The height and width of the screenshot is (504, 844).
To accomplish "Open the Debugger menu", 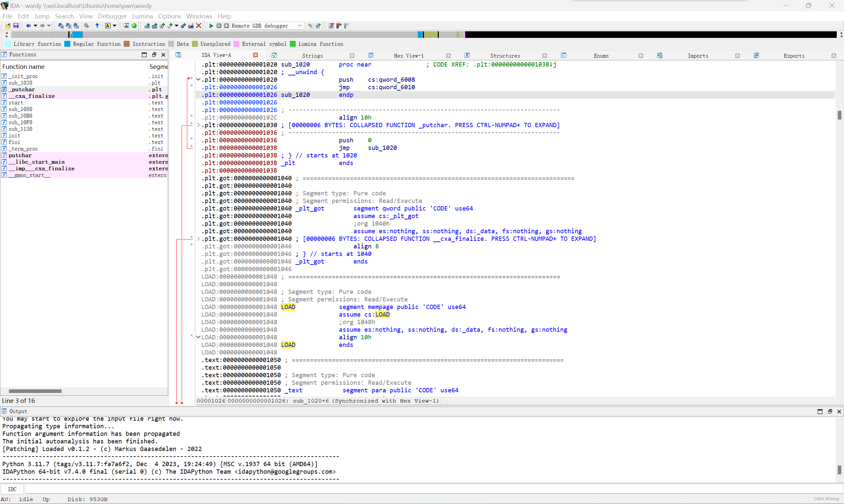I will 112,16.
